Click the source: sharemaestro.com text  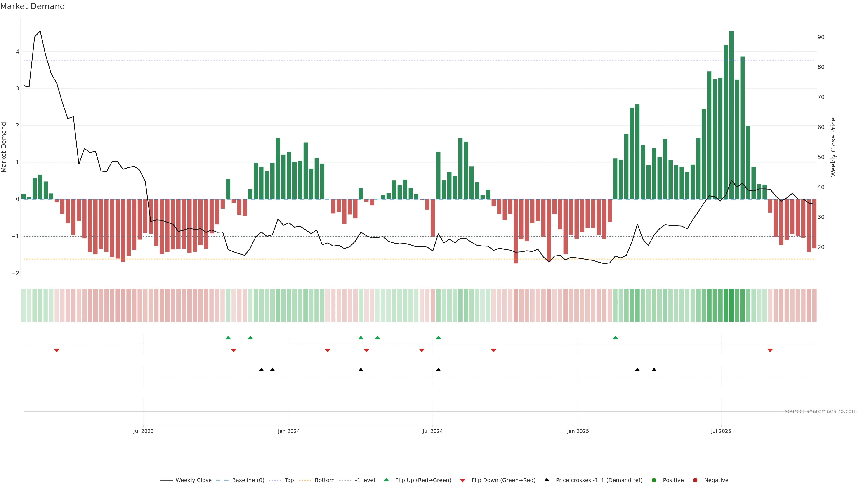(821, 411)
